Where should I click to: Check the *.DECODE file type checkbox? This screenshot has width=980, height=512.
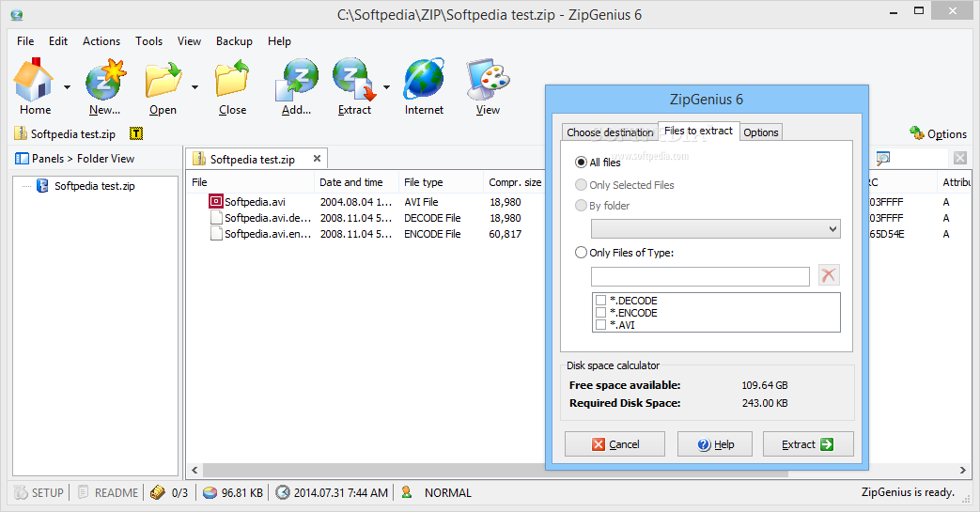[600, 301]
